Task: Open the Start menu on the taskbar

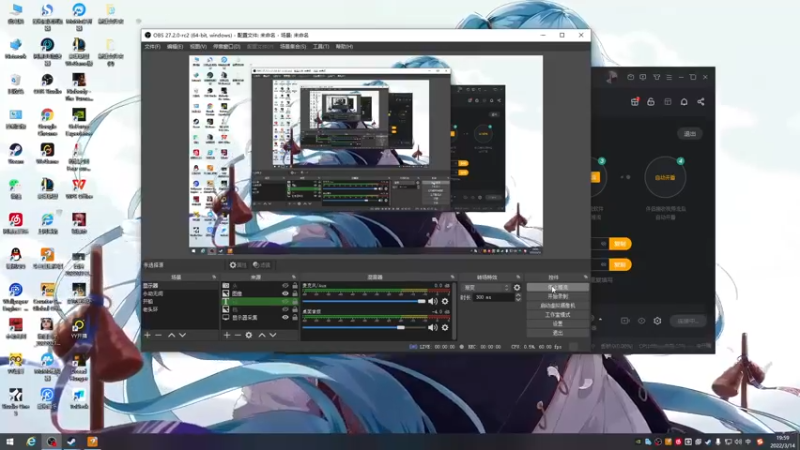Action: [10, 441]
